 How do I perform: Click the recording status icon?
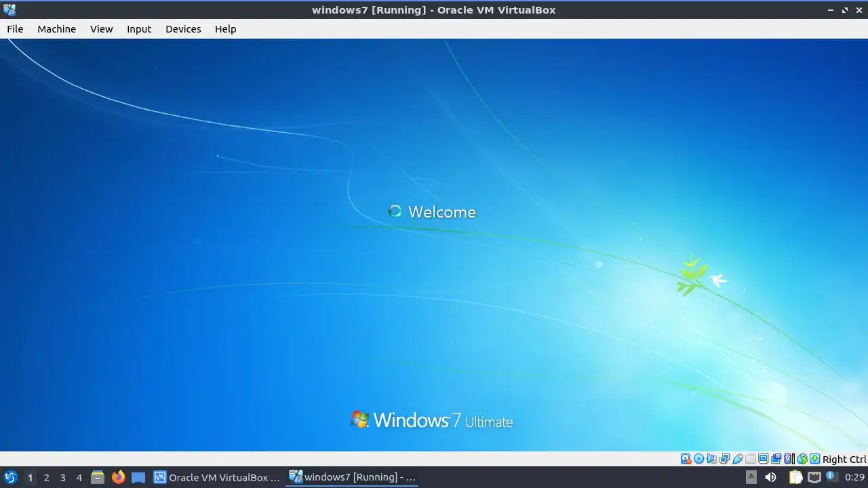776,459
